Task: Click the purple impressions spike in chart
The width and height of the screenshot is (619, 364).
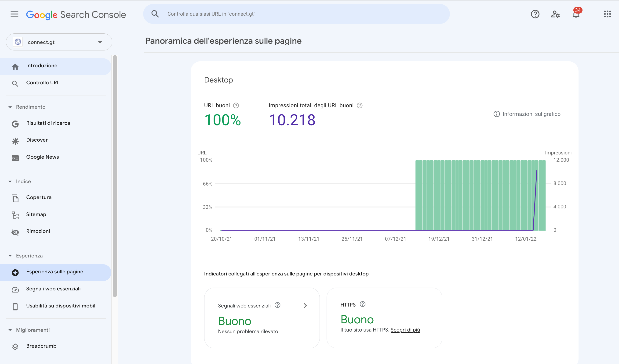Action: (535, 200)
